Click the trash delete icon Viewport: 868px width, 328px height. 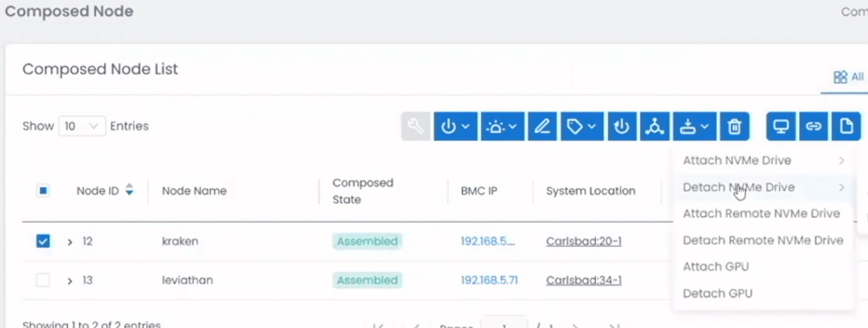[734, 126]
